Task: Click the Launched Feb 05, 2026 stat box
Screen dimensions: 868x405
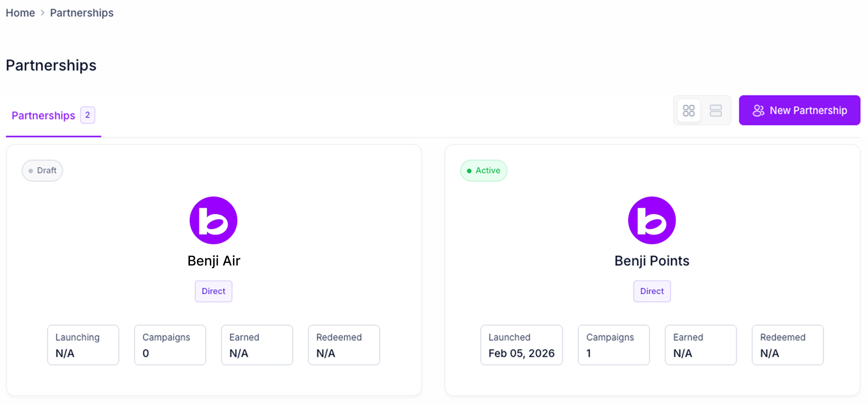Action: pyautogui.click(x=521, y=345)
